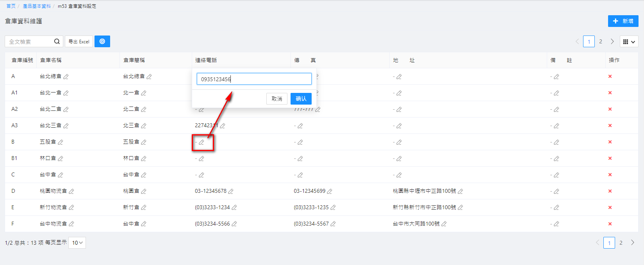Click the 取消 cancel button
The image size is (644, 265).
point(277,99)
